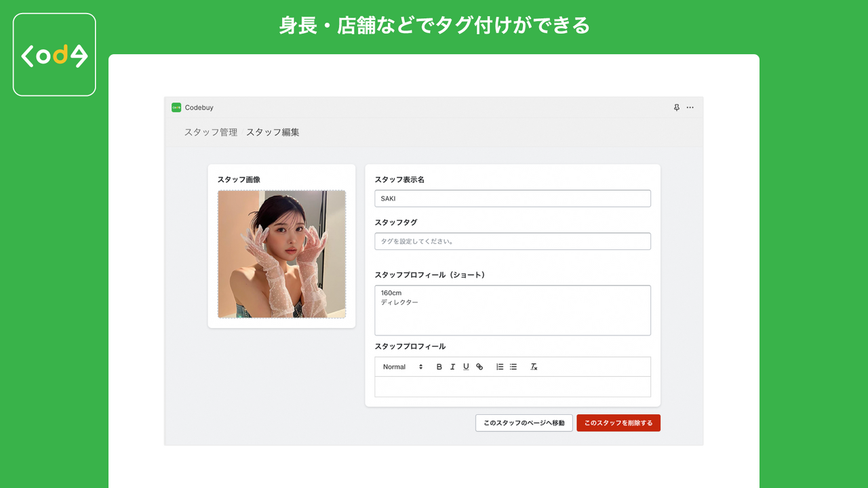Apply an ordered list in the editor toolbar

click(500, 366)
